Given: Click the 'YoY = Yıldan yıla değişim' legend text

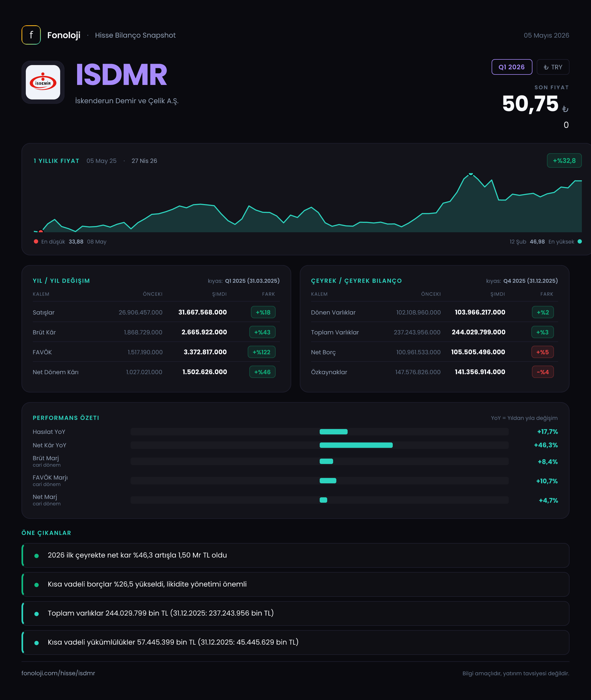Looking at the screenshot, I should (524, 418).
